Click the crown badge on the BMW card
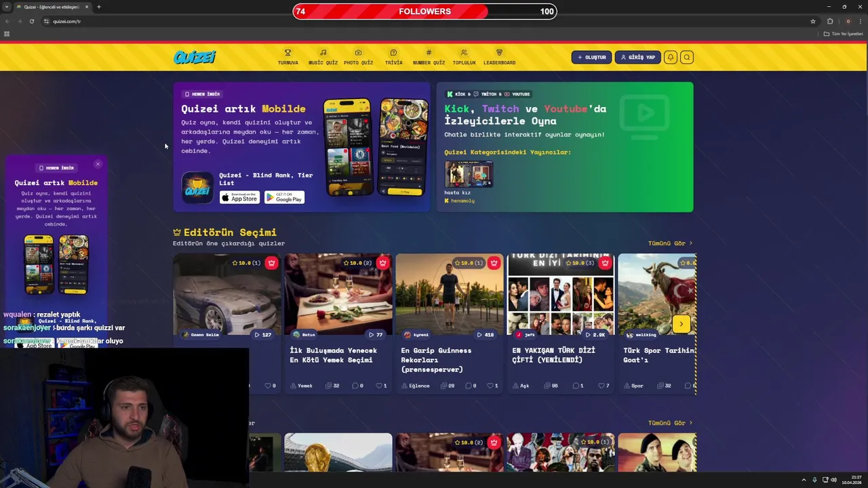Image resolution: width=868 pixels, height=488 pixels. (271, 263)
